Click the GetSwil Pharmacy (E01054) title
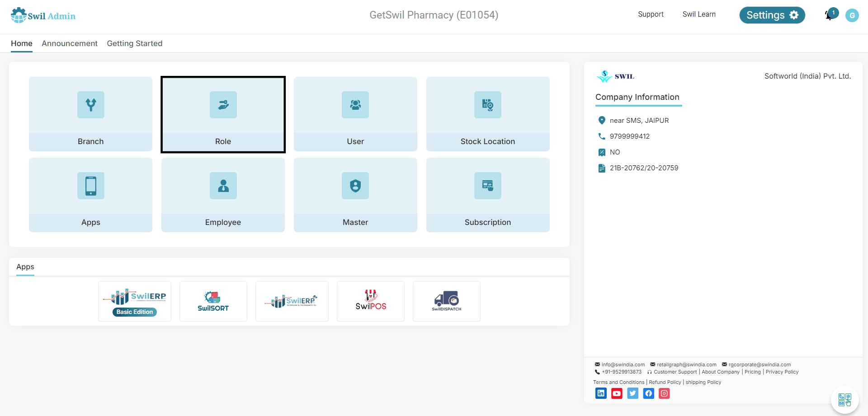Viewport: 868px width, 416px height. pyautogui.click(x=434, y=15)
